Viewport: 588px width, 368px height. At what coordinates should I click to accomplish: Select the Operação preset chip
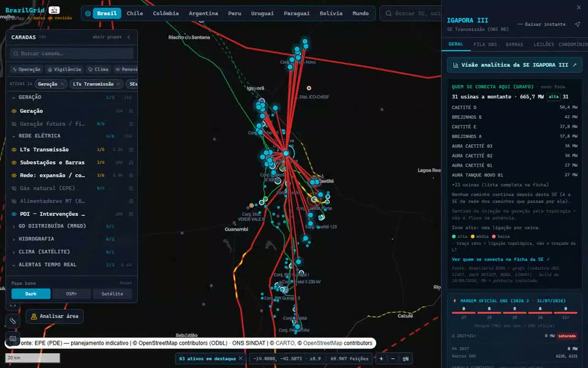pyautogui.click(x=26, y=69)
